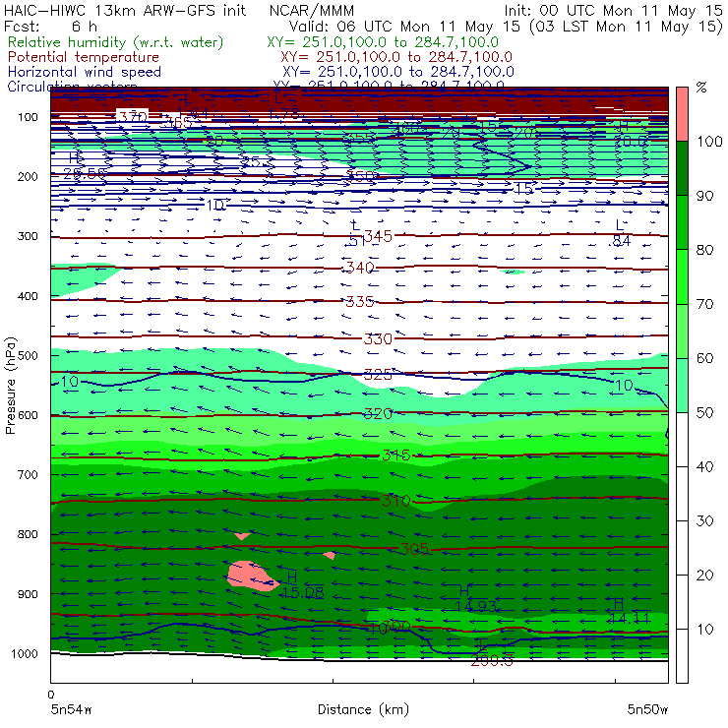The width and height of the screenshot is (728, 728).
Task: Click the 'H 14.11' wind maximum label
Action: pyautogui.click(x=629, y=611)
